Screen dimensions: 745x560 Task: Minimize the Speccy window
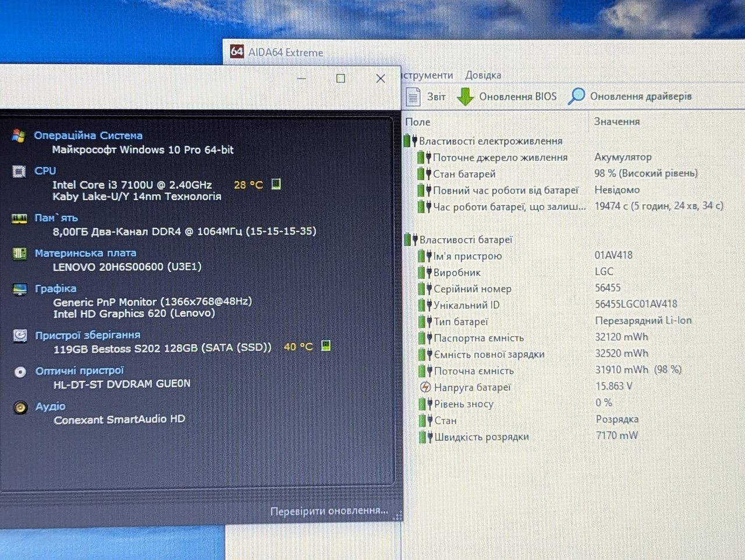pyautogui.click(x=301, y=78)
